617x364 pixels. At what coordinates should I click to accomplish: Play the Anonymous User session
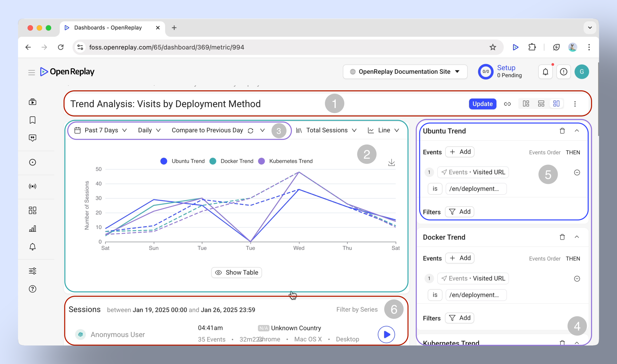point(386,334)
